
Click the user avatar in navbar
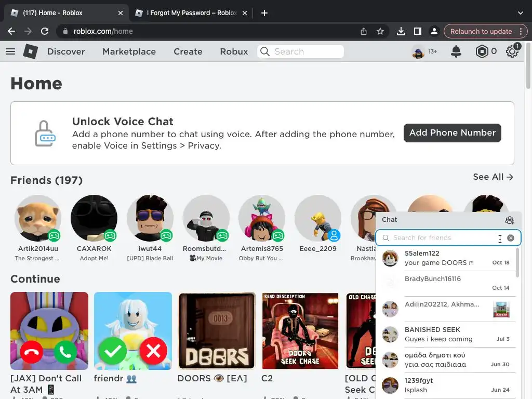[x=418, y=52]
